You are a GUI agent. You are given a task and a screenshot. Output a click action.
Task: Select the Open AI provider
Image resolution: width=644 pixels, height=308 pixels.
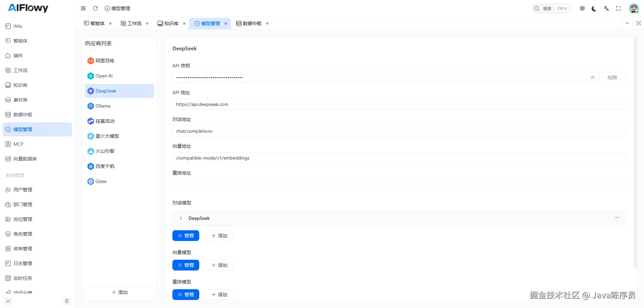click(x=119, y=76)
